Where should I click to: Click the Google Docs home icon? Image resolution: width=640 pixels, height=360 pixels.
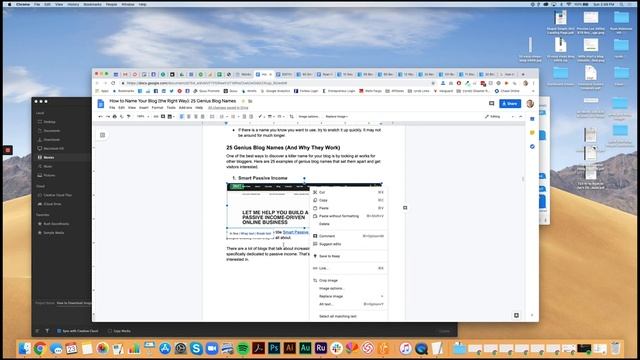[x=101, y=104]
